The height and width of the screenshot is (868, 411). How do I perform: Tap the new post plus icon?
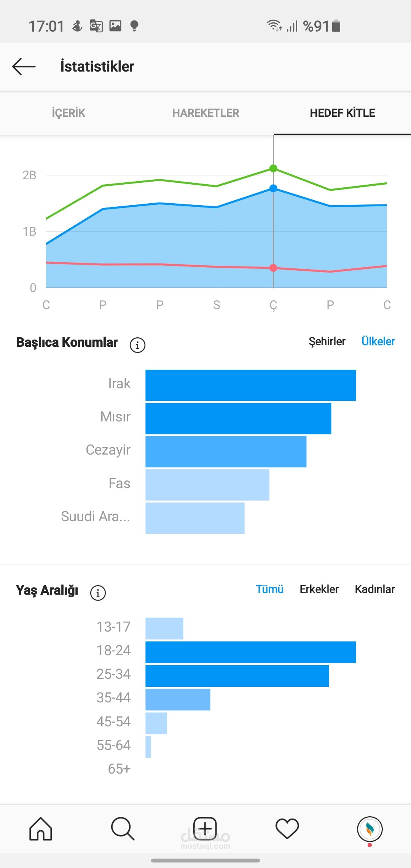pyautogui.click(x=205, y=828)
